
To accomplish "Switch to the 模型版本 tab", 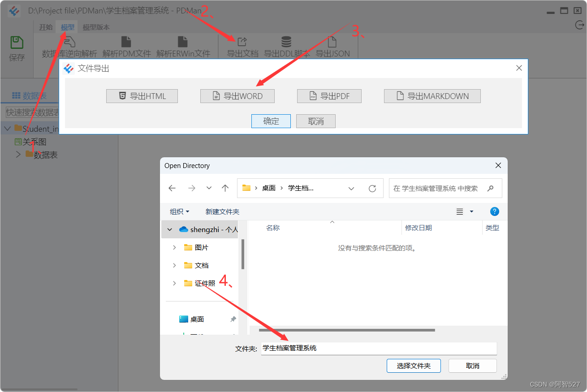I will pos(96,26).
